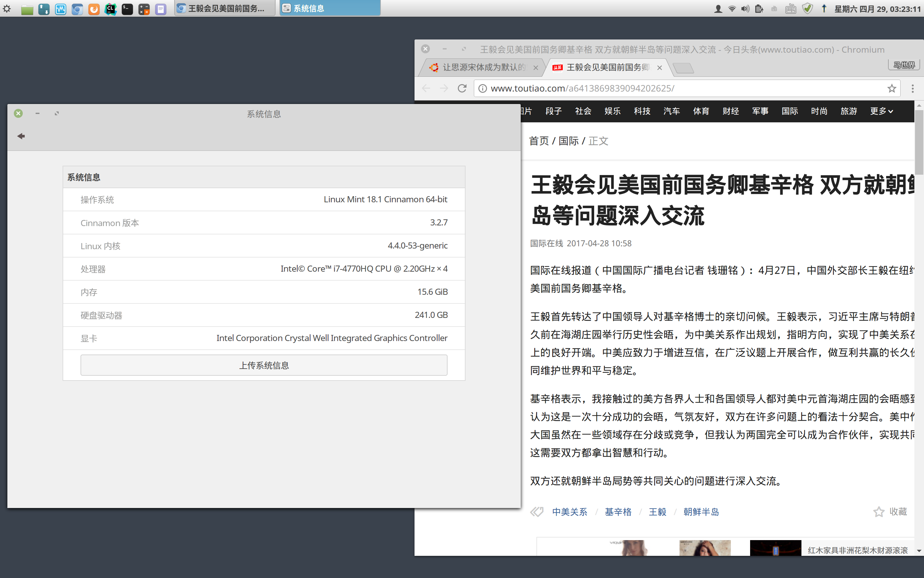
Task: Open the terminal launcher icon
Action: point(127,9)
